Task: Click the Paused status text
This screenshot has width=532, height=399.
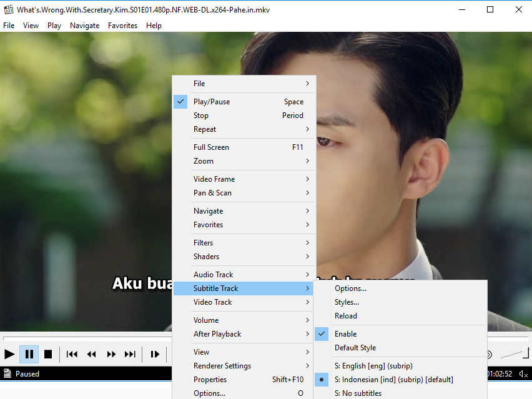Action: coord(27,374)
